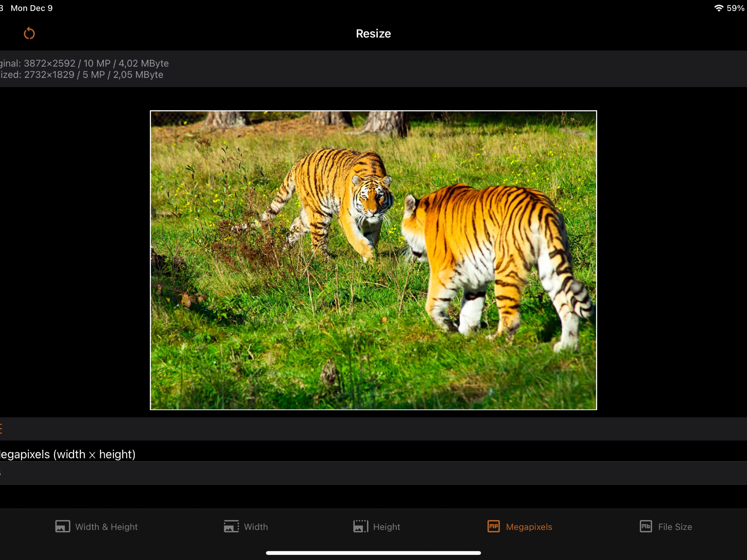
Task: Click the MP Megapixels icon
Action: click(493, 526)
